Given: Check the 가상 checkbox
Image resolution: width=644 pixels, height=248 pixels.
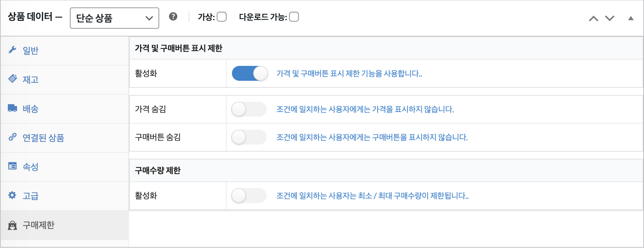Looking at the screenshot, I should 222,17.
